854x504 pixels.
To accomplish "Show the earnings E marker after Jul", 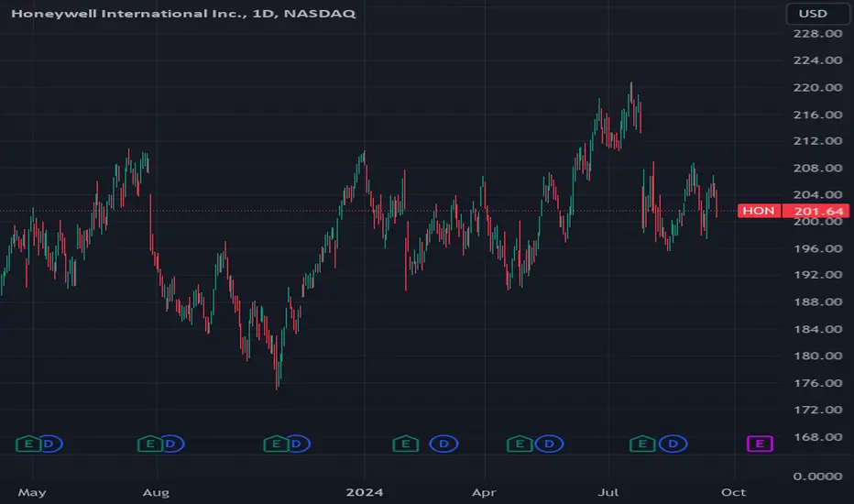I will point(642,444).
